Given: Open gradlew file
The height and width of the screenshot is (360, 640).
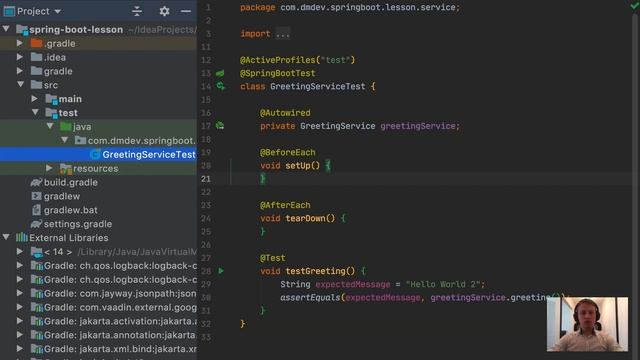Looking at the screenshot, I should [x=62, y=196].
